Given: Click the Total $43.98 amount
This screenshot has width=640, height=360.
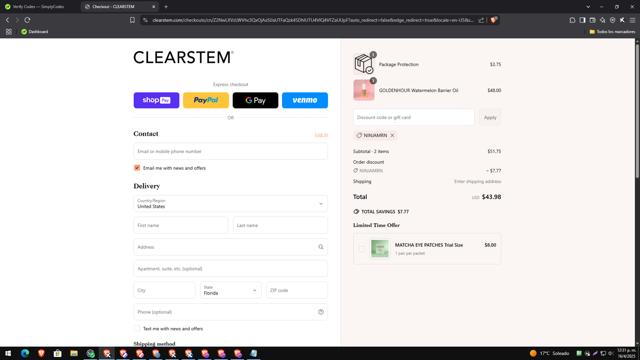Looking at the screenshot, I should point(491,197).
